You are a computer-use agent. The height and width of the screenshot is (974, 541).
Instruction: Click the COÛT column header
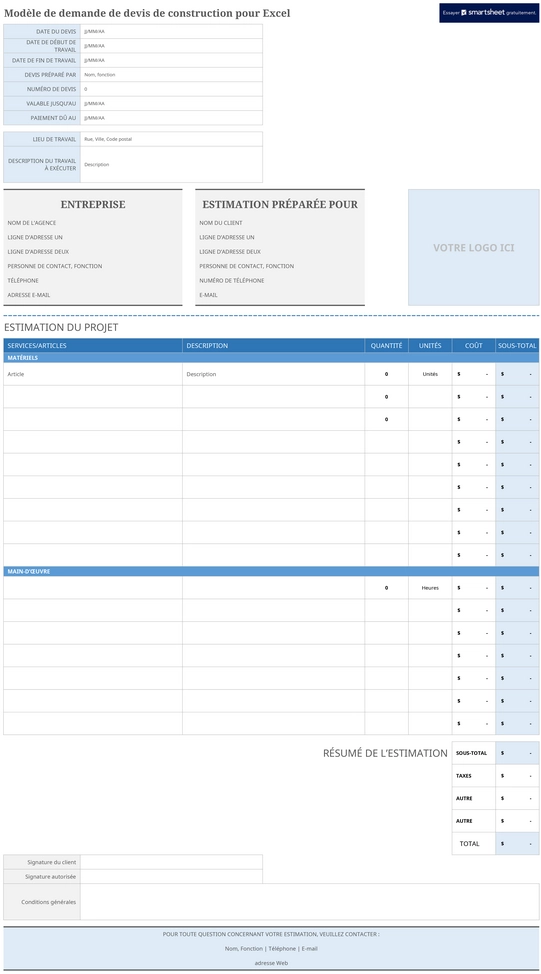(474, 346)
